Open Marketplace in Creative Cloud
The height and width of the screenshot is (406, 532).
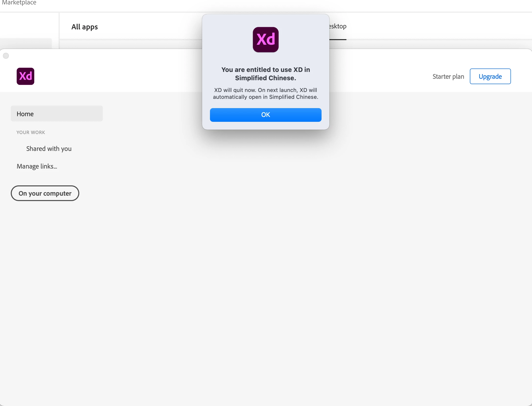point(19,3)
